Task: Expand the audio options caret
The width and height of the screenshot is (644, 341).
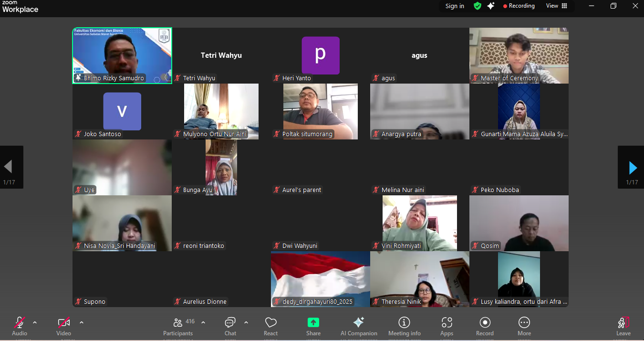Action: (35, 322)
